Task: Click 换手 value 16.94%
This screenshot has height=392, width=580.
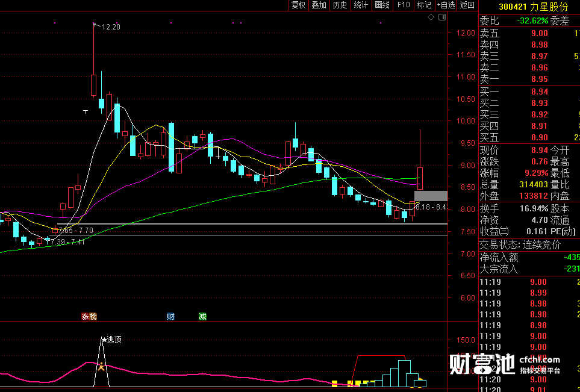Action: [534, 208]
